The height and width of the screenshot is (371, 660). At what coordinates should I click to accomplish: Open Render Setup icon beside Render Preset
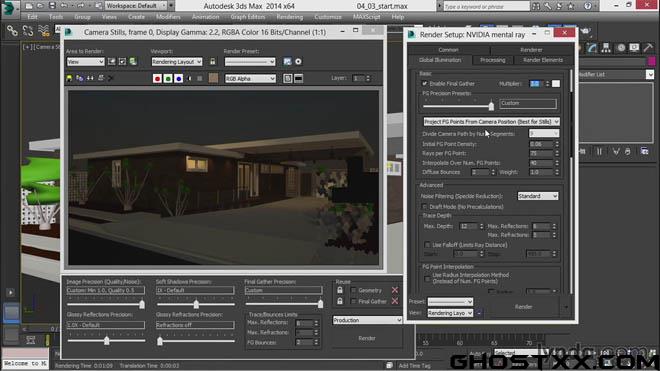[x=287, y=61]
